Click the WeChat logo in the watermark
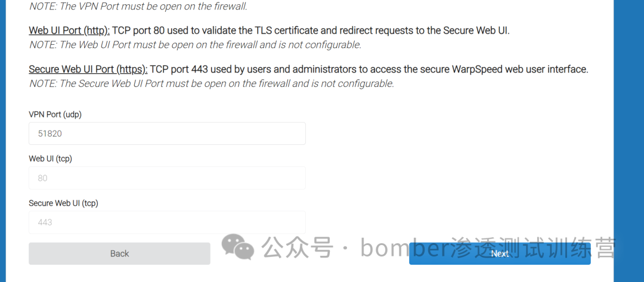644x282 pixels. pos(237,246)
